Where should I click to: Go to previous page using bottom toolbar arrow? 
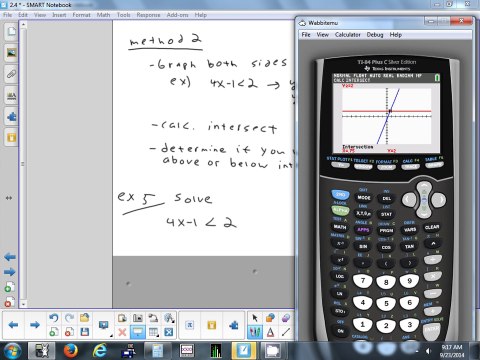click(x=13, y=325)
